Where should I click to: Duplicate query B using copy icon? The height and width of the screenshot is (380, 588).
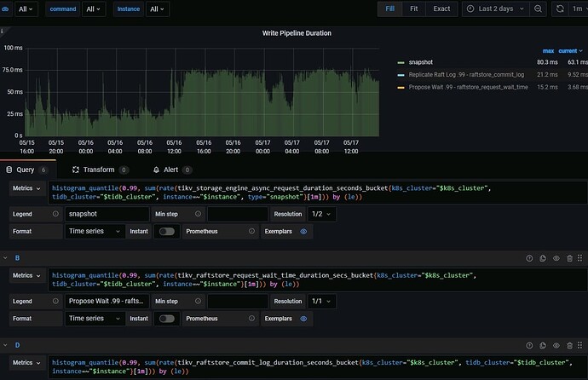click(543, 256)
